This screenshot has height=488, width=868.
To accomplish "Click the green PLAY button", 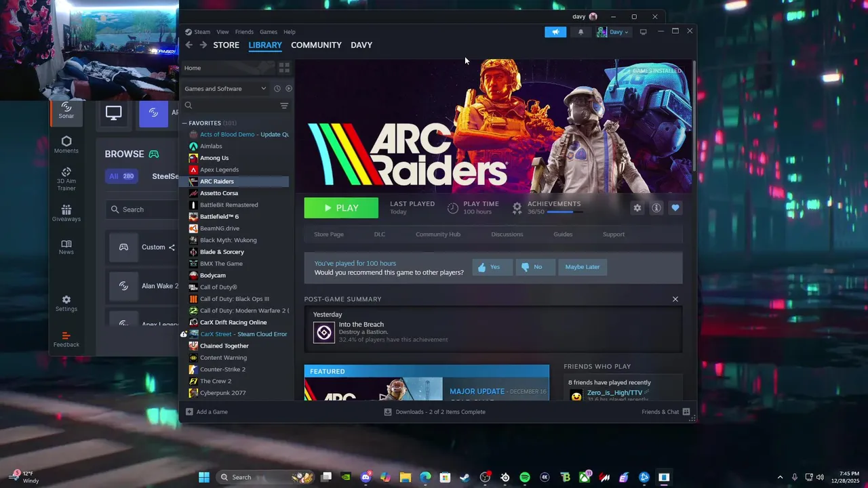I will point(341,208).
